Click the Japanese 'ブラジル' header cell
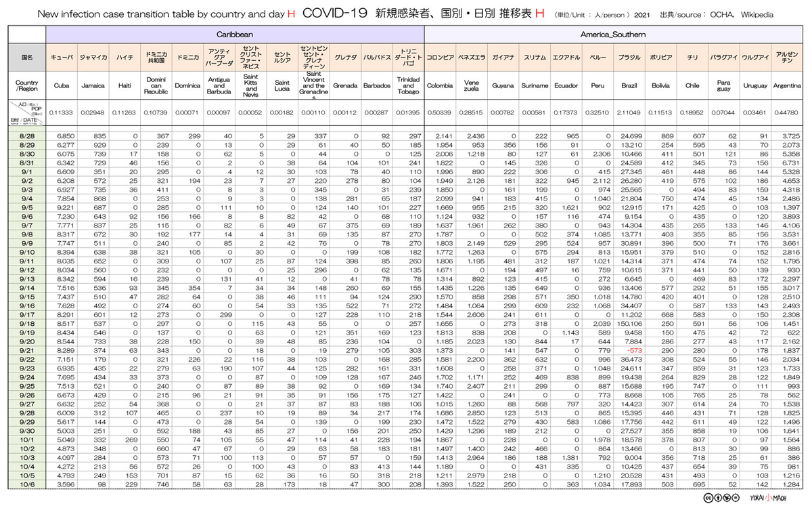The height and width of the screenshot is (508, 812). pyautogui.click(x=630, y=58)
